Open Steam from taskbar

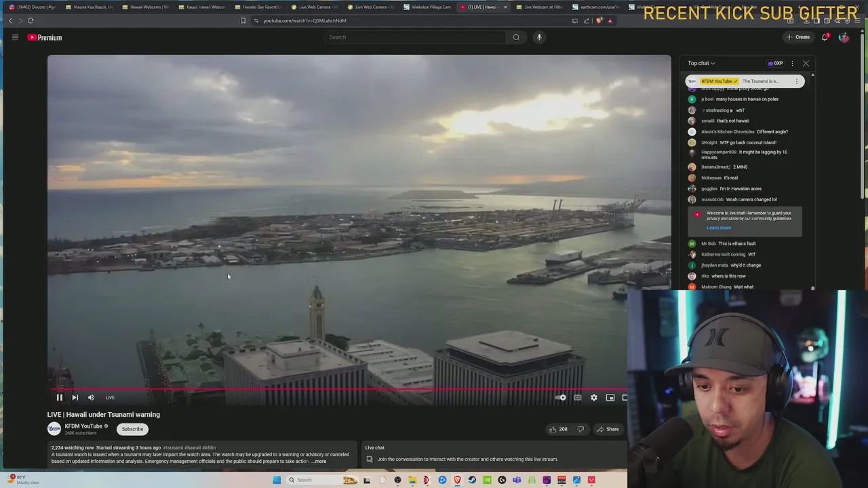pyautogui.click(x=472, y=480)
